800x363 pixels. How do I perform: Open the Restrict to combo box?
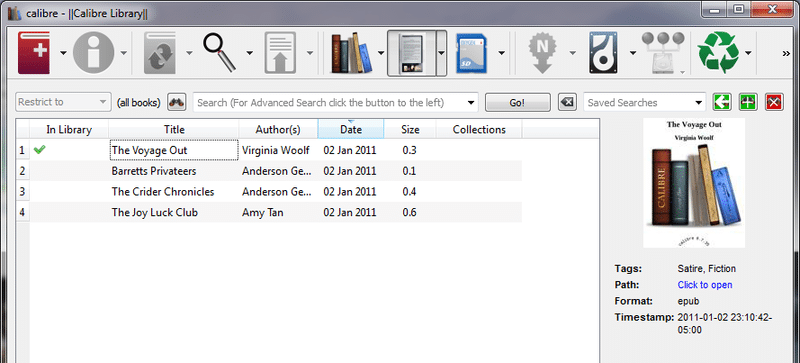click(63, 102)
